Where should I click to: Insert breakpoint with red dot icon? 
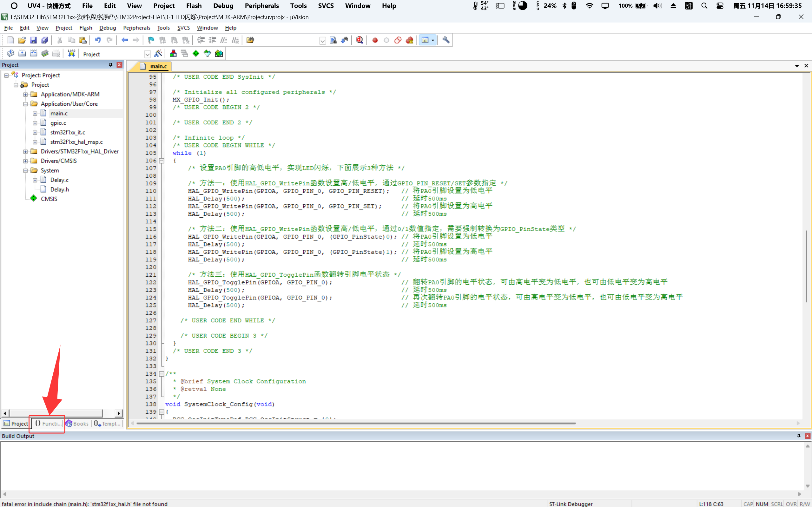point(375,40)
